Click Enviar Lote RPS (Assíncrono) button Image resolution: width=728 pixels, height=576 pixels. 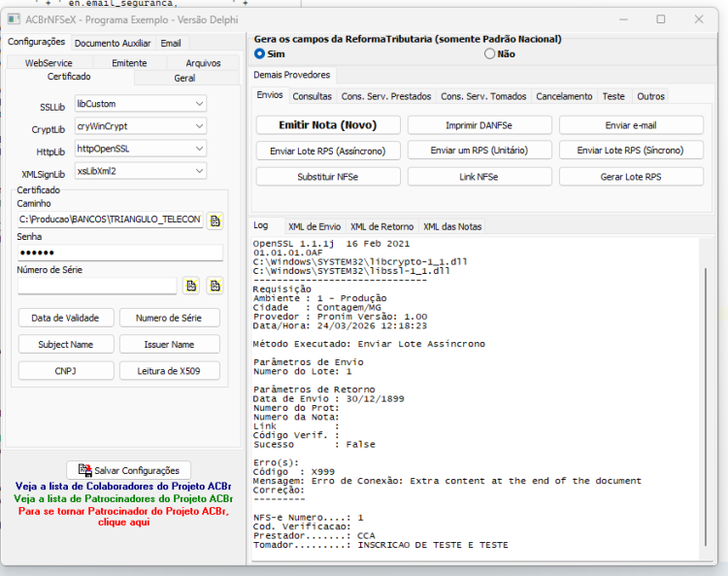328,151
